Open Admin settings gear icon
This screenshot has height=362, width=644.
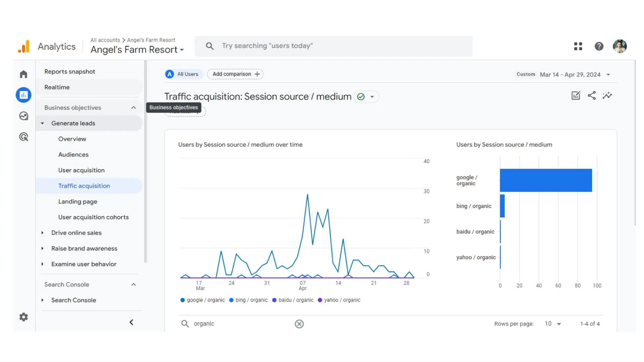click(x=23, y=317)
